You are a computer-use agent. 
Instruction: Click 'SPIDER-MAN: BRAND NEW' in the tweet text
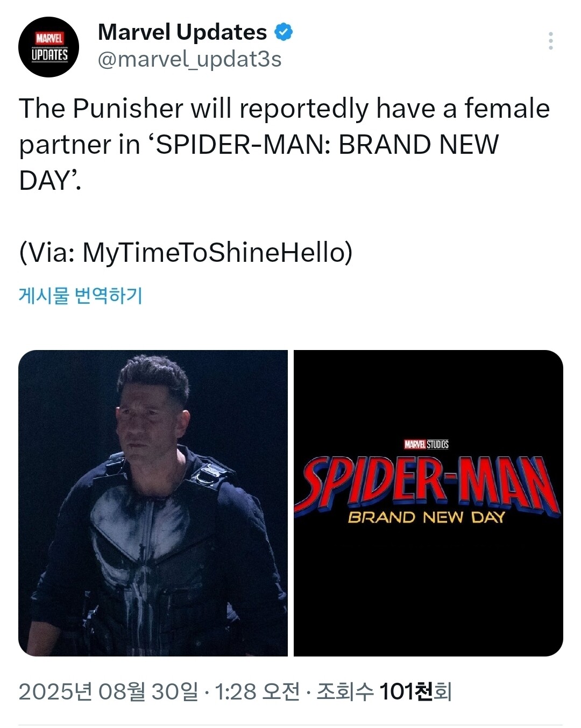click(x=327, y=145)
